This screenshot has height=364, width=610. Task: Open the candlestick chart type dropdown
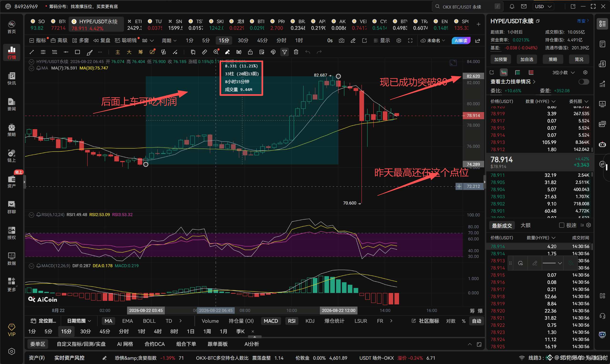148,41
